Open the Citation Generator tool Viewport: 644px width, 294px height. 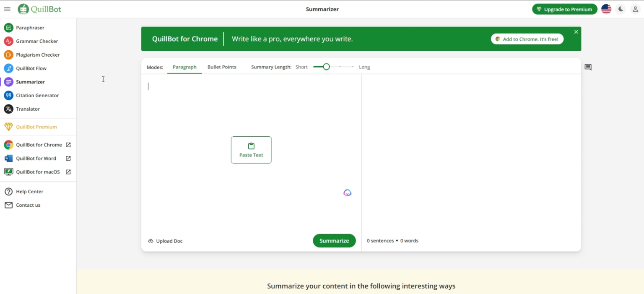click(37, 95)
